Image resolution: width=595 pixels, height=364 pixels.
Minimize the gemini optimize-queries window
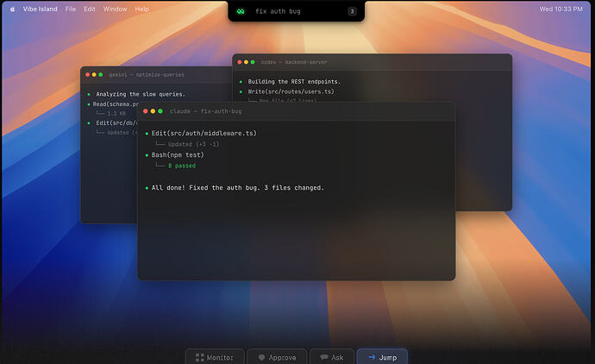(x=94, y=75)
